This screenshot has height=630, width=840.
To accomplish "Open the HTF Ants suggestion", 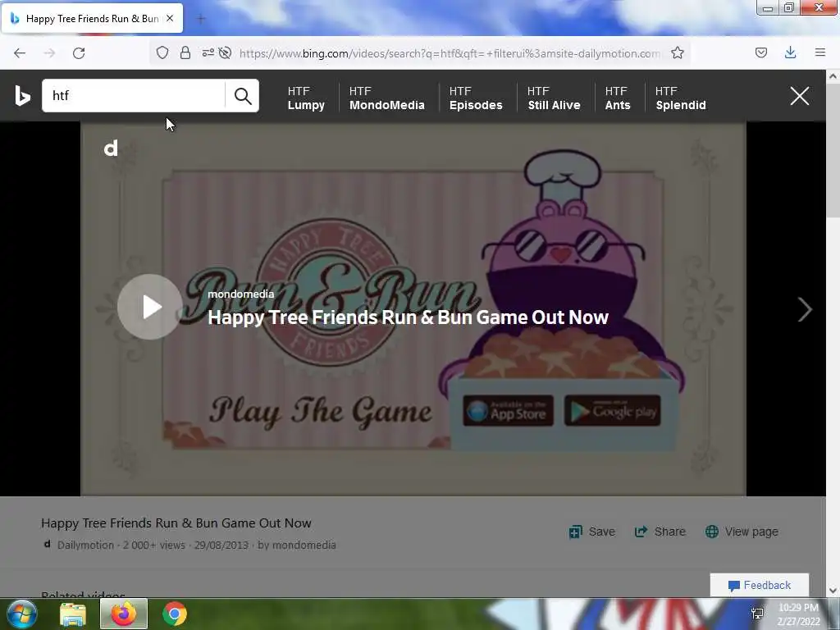I will pos(618,98).
